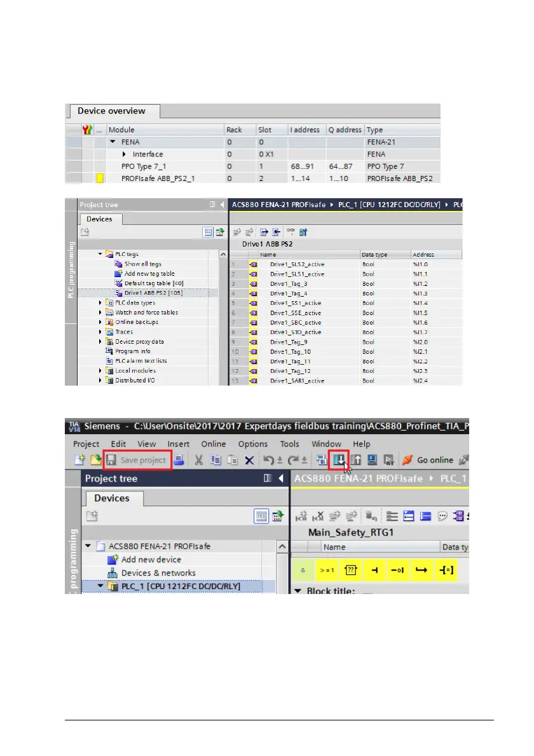
Task: Open Devices & networks tree item
Action: [158, 573]
